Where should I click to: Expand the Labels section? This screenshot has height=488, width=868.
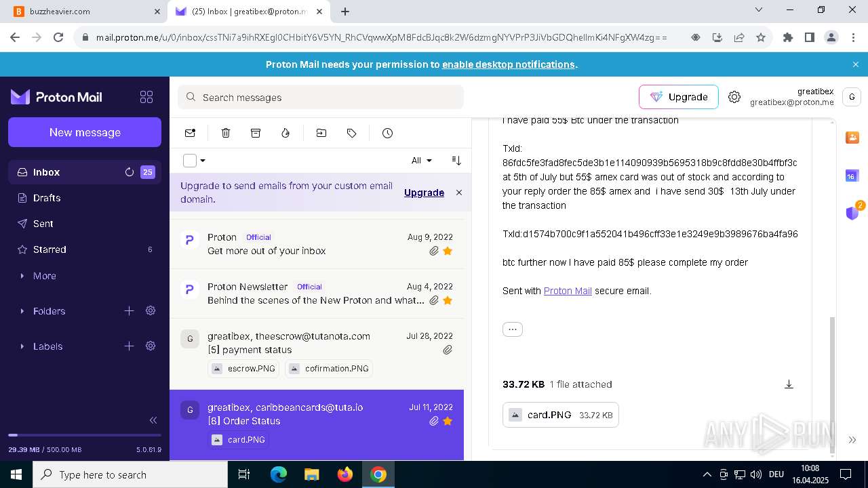41,346
